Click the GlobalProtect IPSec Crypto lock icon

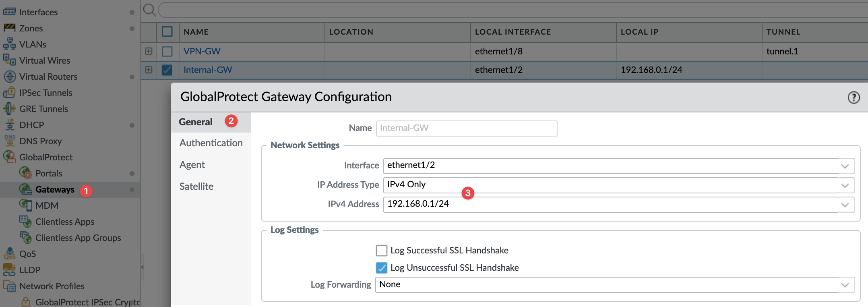pos(26,302)
